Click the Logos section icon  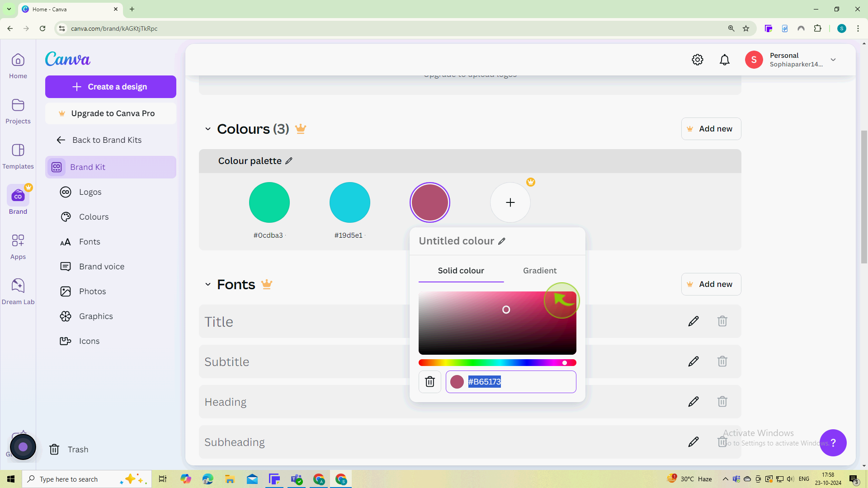[x=65, y=192]
